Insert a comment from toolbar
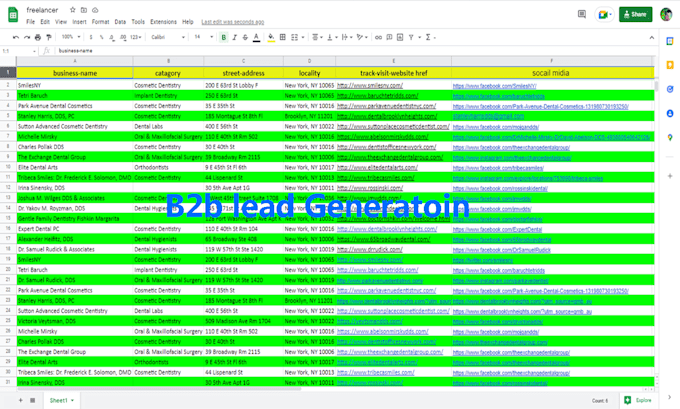This screenshot has width=680, height=409. (x=389, y=37)
